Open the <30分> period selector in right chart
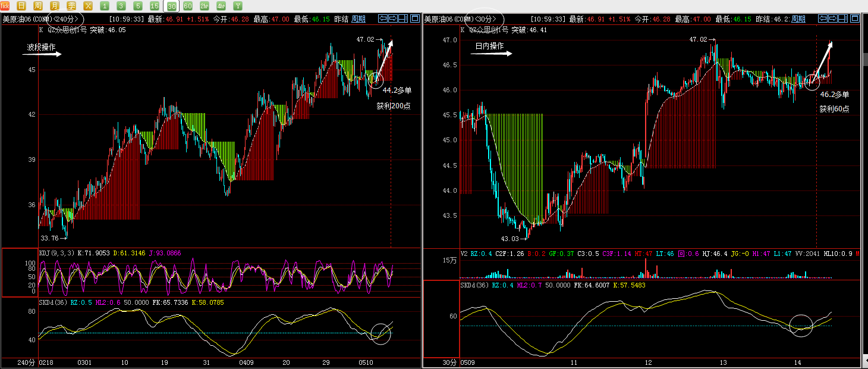 (x=484, y=19)
